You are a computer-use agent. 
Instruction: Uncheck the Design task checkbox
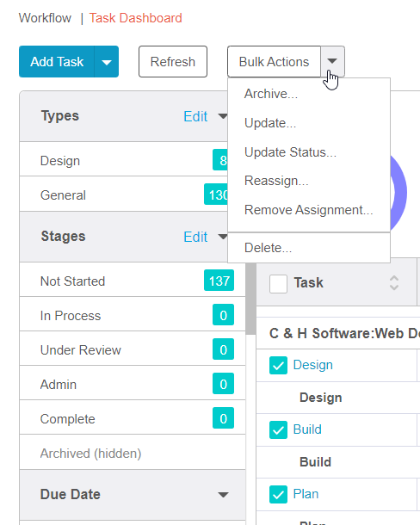coord(278,365)
